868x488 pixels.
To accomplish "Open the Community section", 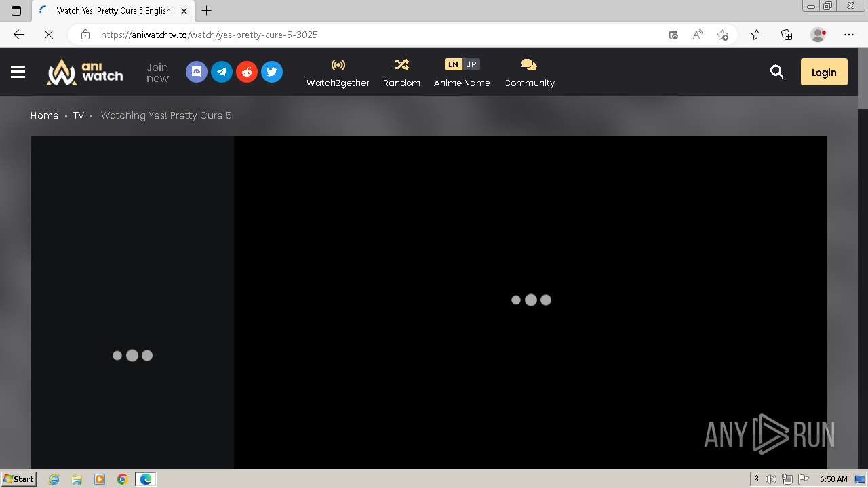I will pyautogui.click(x=529, y=73).
